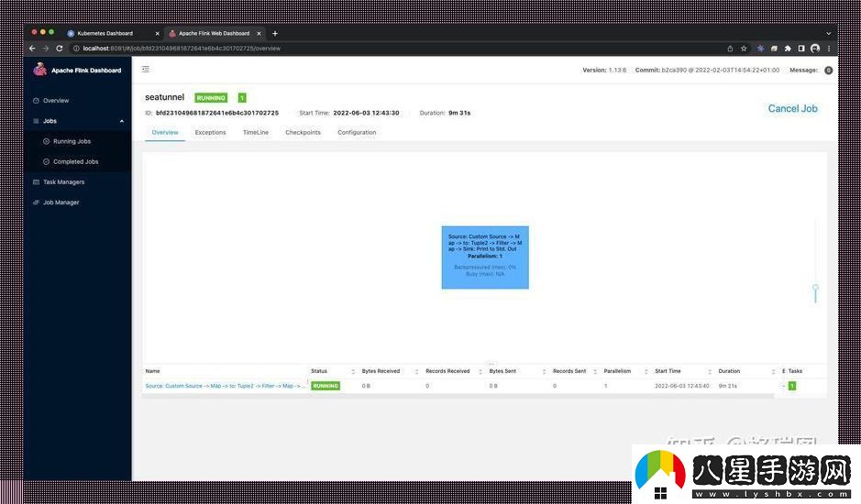Click the blue snowflake extension icon
861x504 pixels.
[x=760, y=49]
